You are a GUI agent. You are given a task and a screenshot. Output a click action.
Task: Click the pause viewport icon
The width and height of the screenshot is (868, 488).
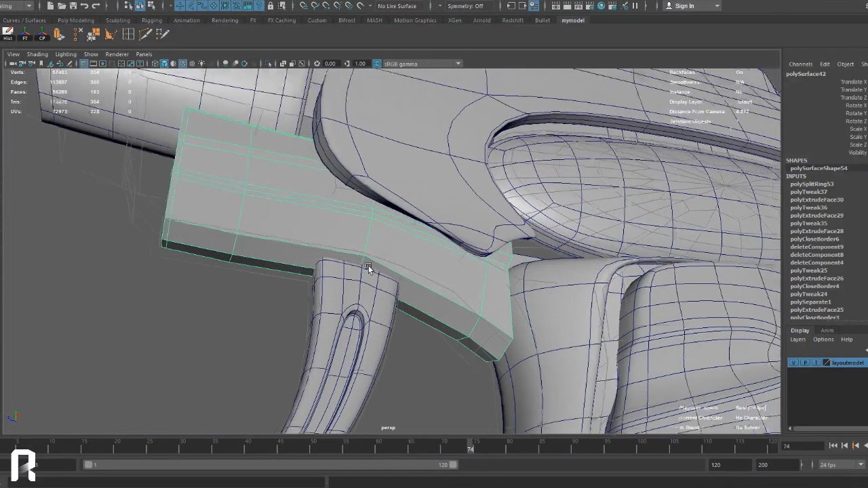pyautogui.click(x=635, y=6)
